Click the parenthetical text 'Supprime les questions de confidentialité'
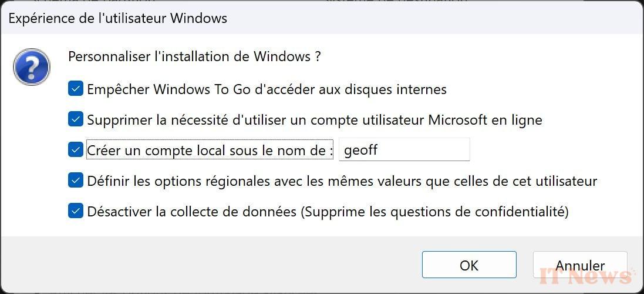The height and width of the screenshot is (294, 644). coord(434,212)
